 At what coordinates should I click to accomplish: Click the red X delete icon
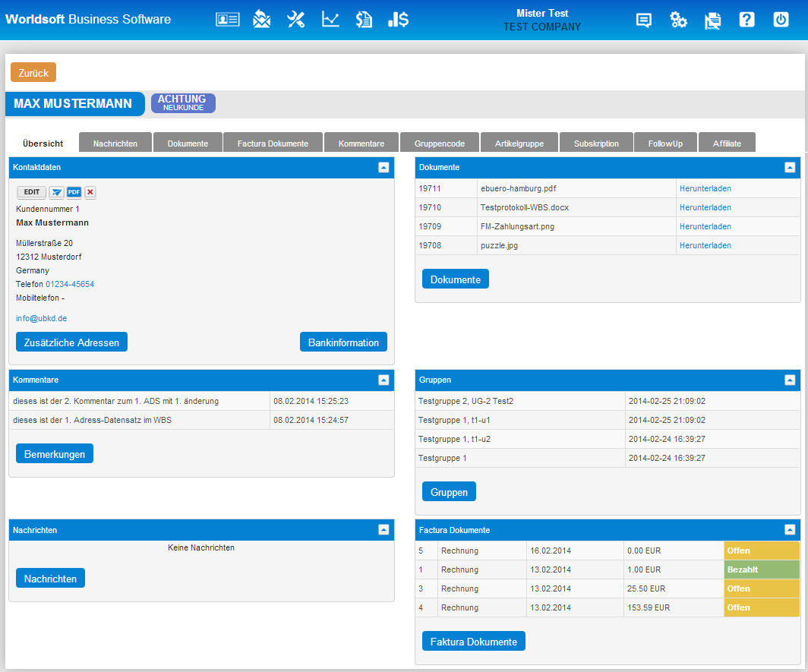tap(90, 192)
